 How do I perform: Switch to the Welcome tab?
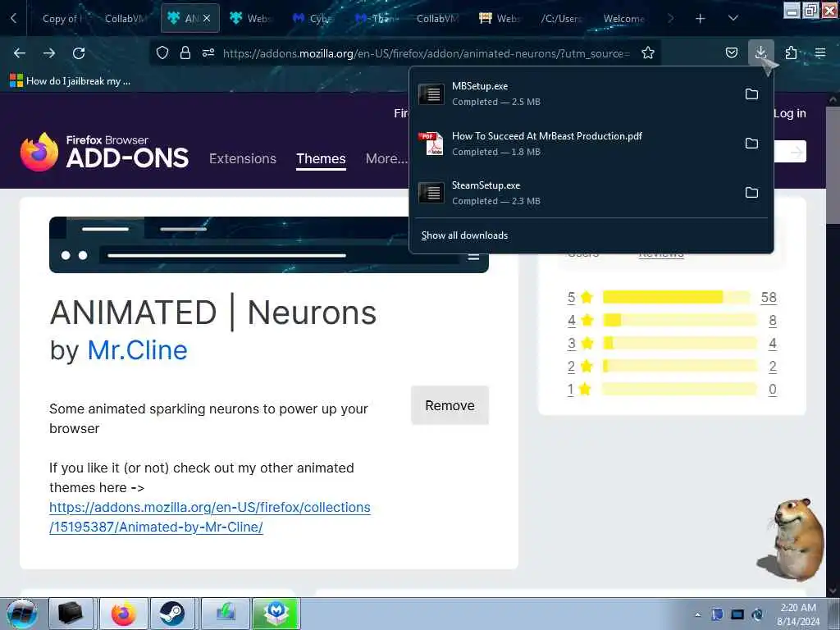(x=623, y=19)
